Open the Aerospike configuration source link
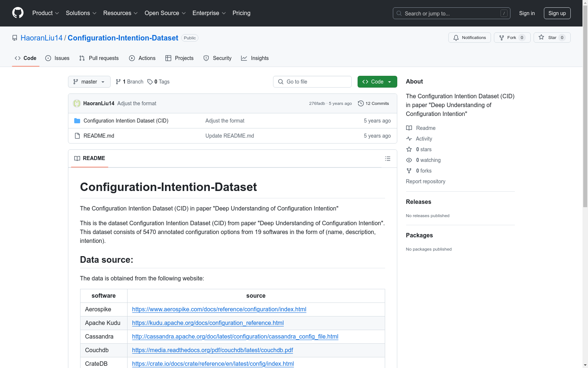This screenshot has height=368, width=588. click(219, 309)
